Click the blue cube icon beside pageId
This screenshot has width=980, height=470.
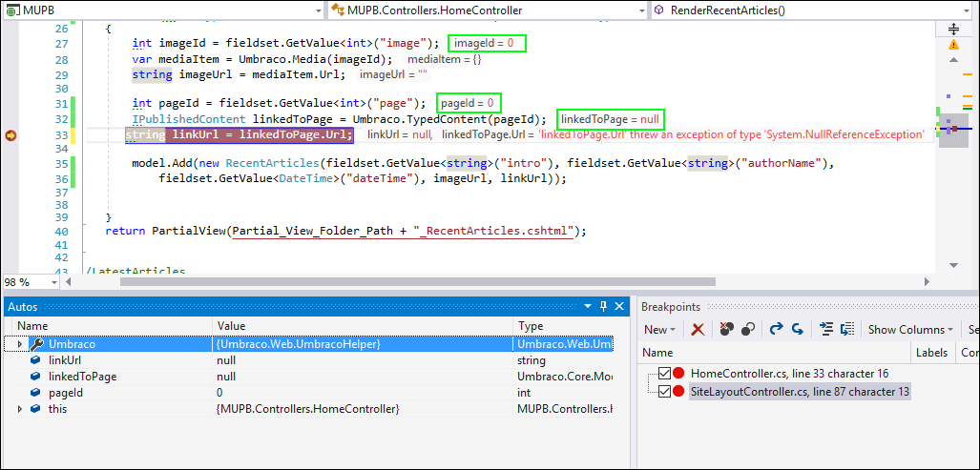coord(36,393)
